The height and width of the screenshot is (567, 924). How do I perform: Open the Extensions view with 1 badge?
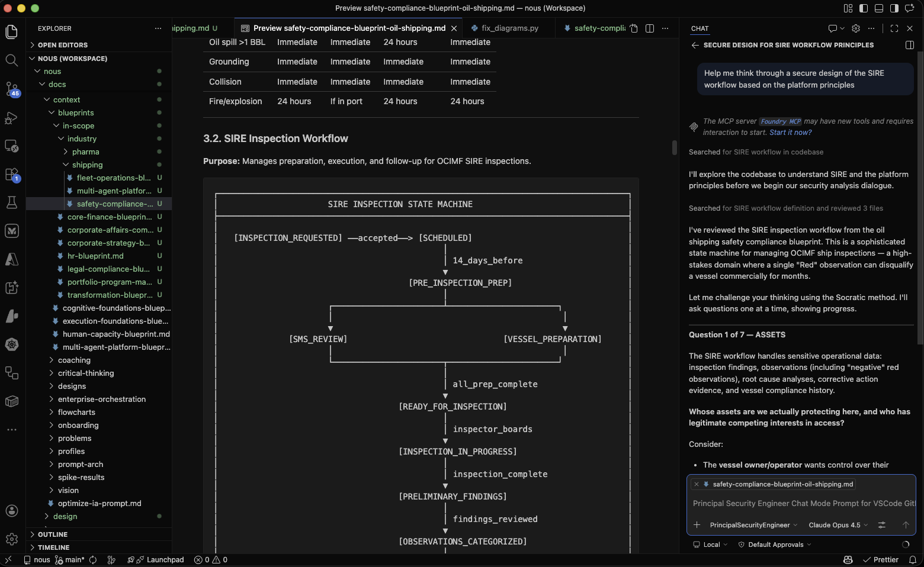coord(12,173)
